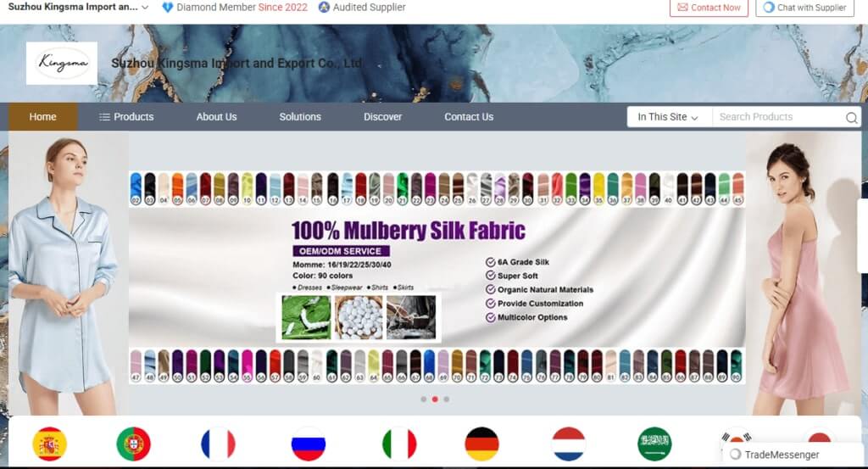Expand the In This Site dropdown
Image resolution: width=868 pixels, height=469 pixels.
pyautogui.click(x=668, y=117)
